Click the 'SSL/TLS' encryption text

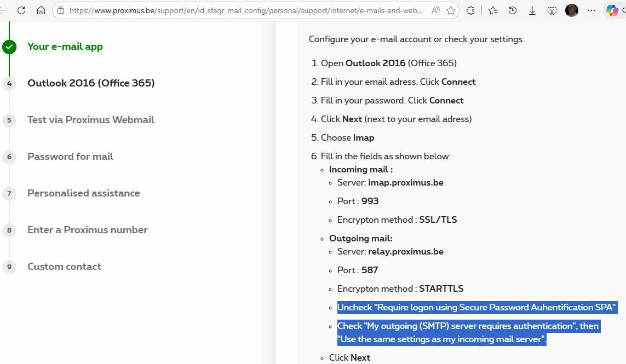tap(438, 220)
